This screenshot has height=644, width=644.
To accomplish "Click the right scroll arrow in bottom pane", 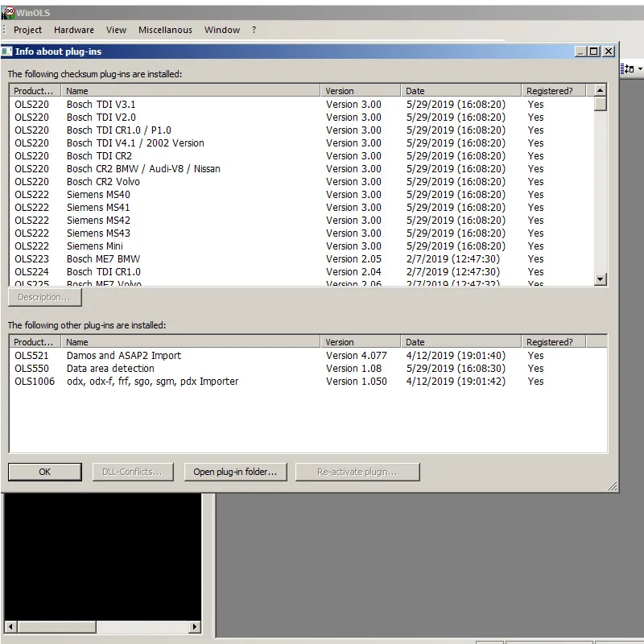I will [x=195, y=627].
